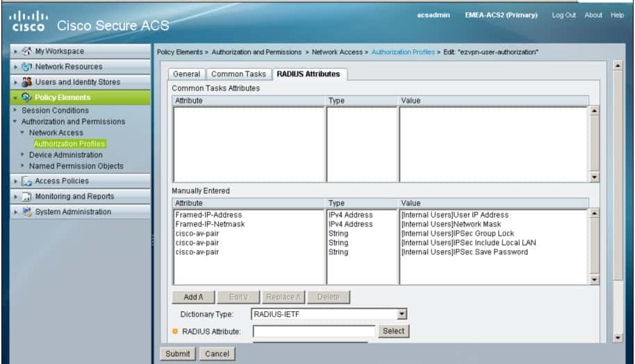Image resolution: width=635 pixels, height=364 pixels.
Task: Click the Access Policies icon
Action: 26,181
